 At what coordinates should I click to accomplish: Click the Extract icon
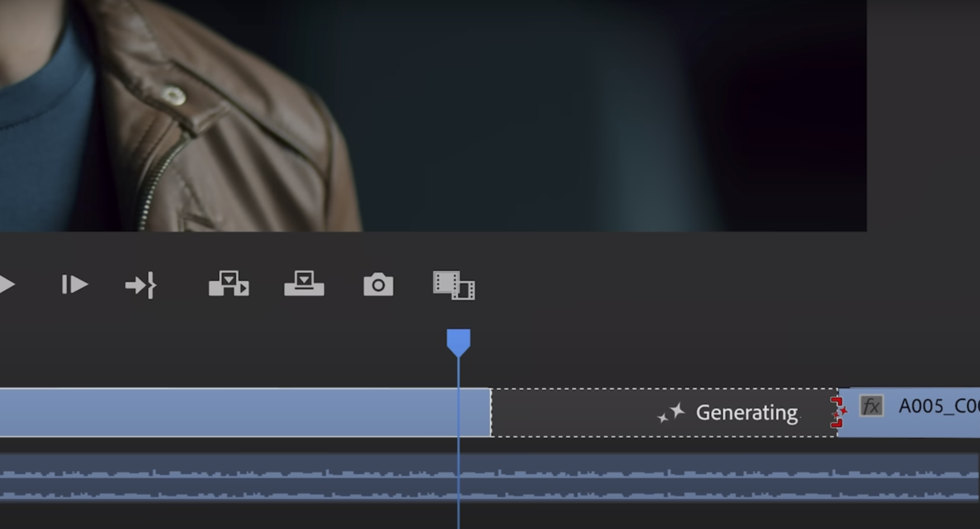230,285
